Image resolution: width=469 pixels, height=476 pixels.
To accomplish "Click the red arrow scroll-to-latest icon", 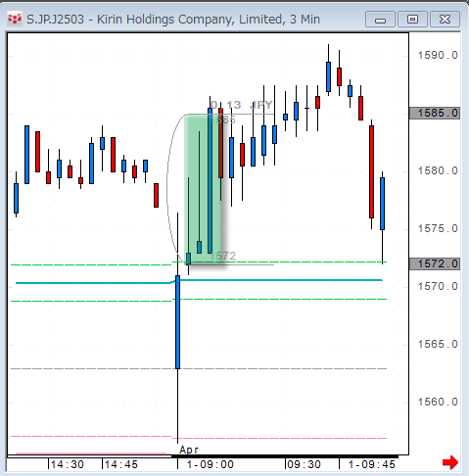I will coord(450,462).
